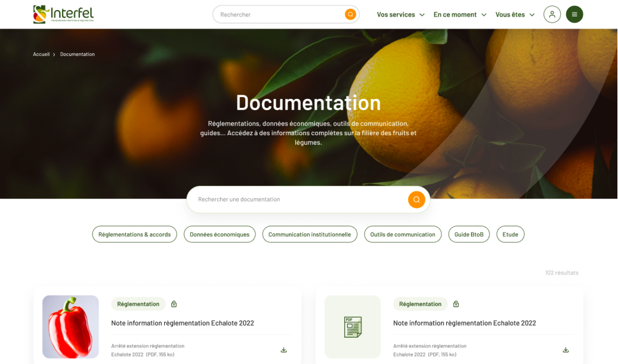Open the user account icon
Screen dimensions: 618x364
[x=552, y=14]
